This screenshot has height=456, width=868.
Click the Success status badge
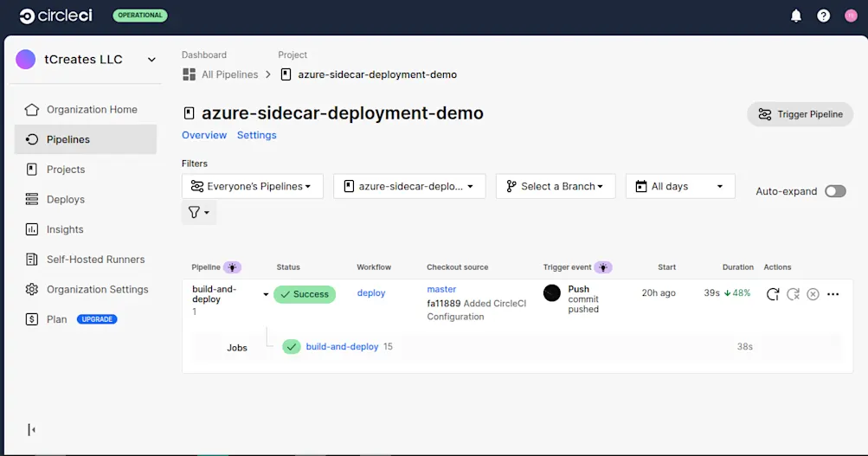pos(305,294)
